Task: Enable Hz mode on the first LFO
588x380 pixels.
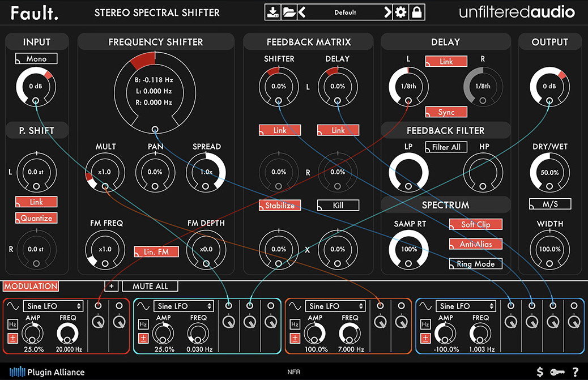Action: pyautogui.click(x=11, y=325)
